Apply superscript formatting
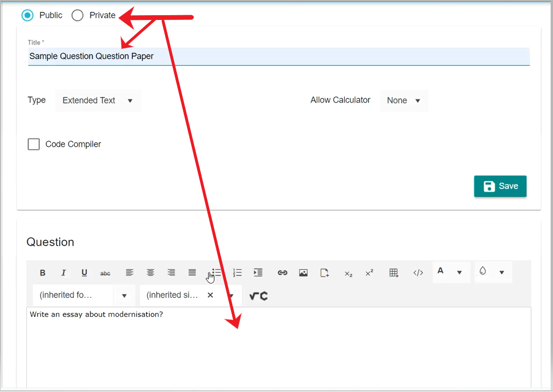The height and width of the screenshot is (392, 553). click(x=369, y=273)
